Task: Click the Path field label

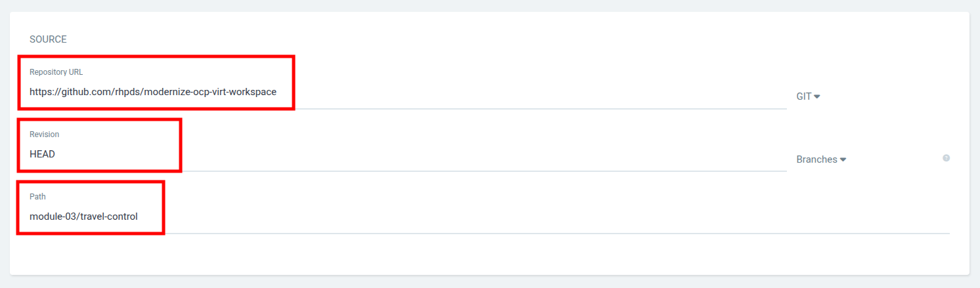Action: pos(37,197)
